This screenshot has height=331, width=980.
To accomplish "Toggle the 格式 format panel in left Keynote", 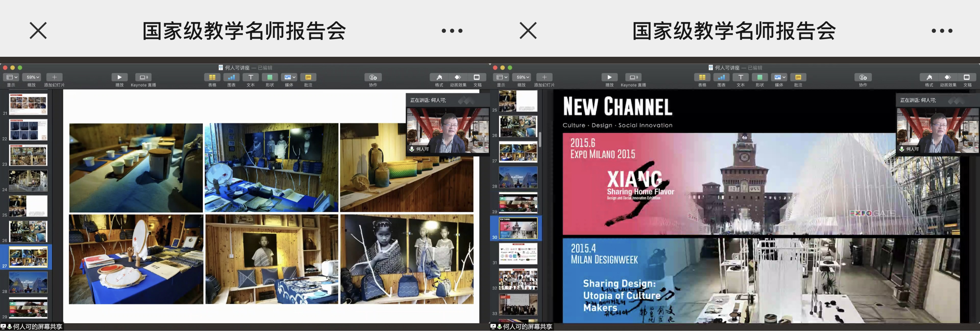I will pos(439,77).
